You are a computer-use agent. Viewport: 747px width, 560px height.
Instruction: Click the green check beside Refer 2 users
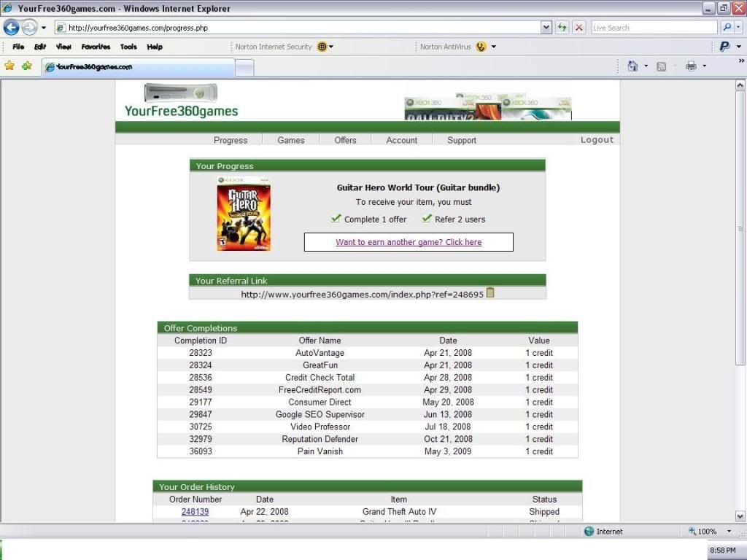[x=426, y=219]
